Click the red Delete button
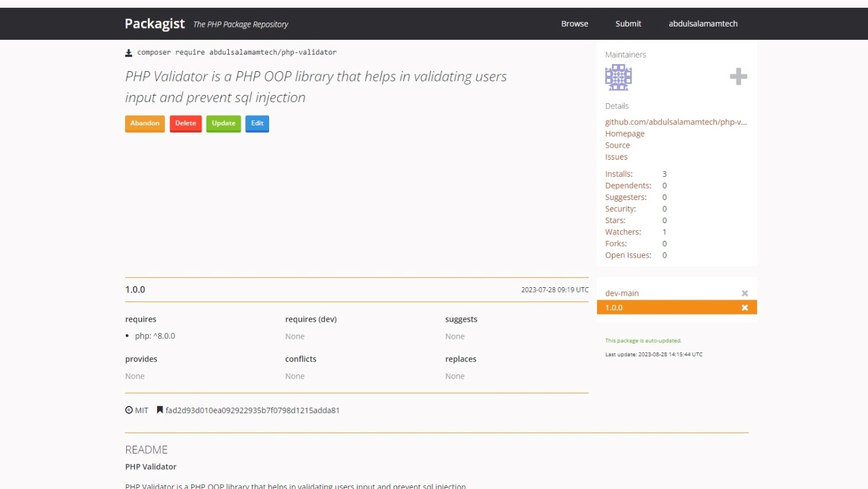The image size is (868, 489). tap(186, 123)
